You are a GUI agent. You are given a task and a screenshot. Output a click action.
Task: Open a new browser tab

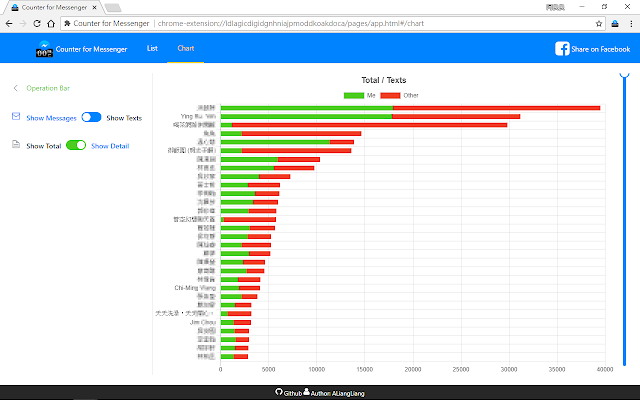point(113,8)
